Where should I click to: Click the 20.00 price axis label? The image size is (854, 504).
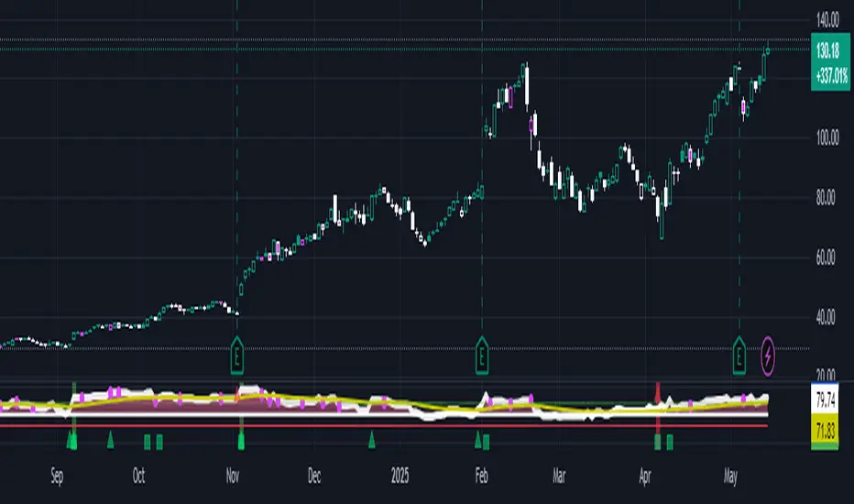(827, 375)
